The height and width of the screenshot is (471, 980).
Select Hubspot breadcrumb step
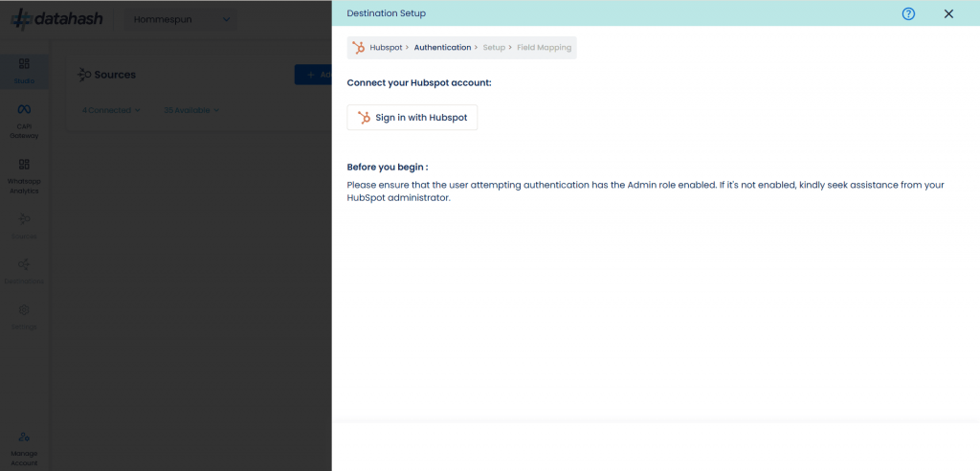[x=386, y=48]
